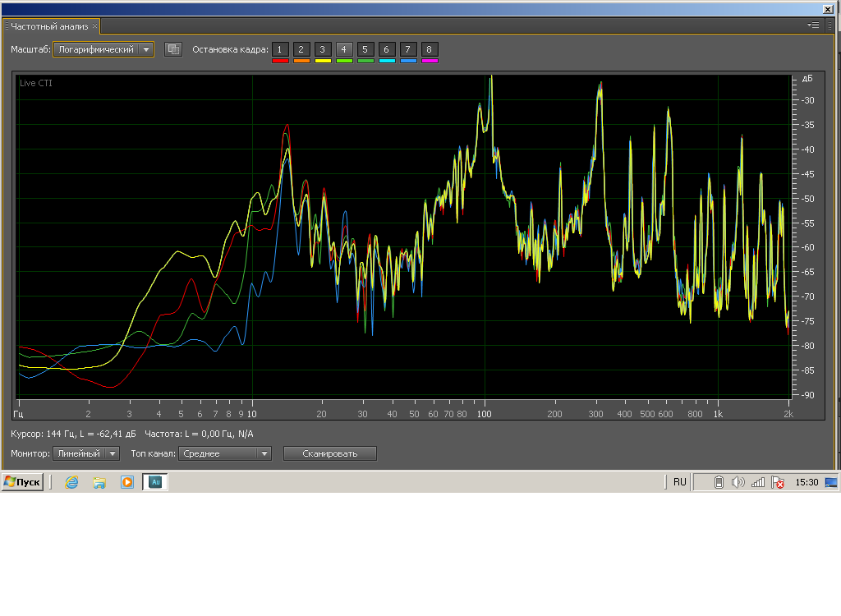Open the Масштаб scale dropdown
Viewport: 841px width, 616px height.
(103, 49)
